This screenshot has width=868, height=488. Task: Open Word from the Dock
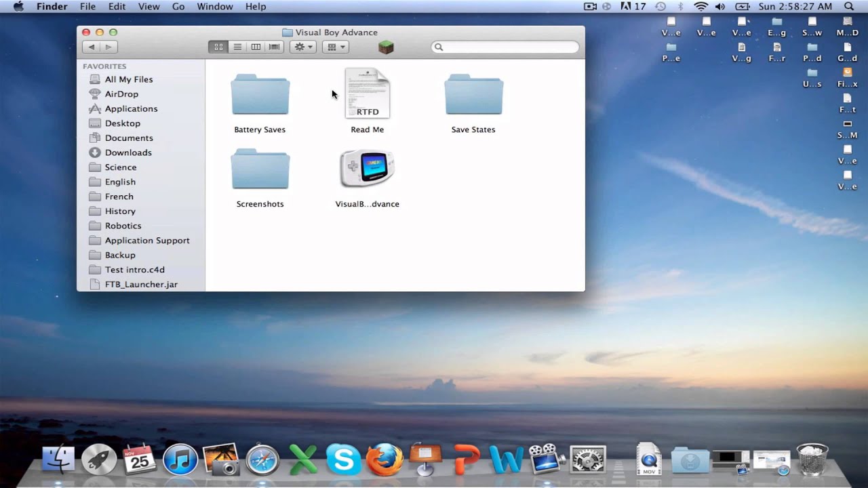(x=507, y=460)
